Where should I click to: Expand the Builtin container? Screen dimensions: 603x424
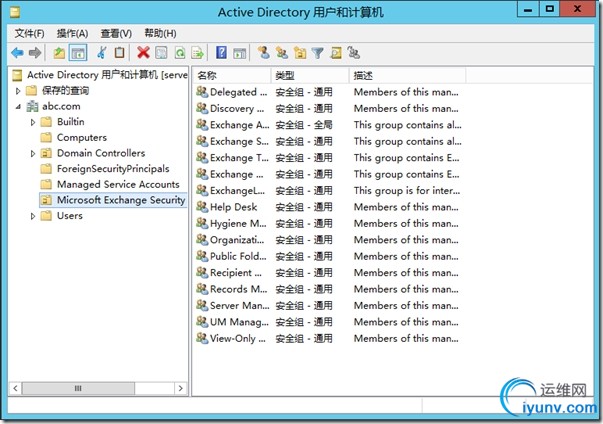[33, 122]
